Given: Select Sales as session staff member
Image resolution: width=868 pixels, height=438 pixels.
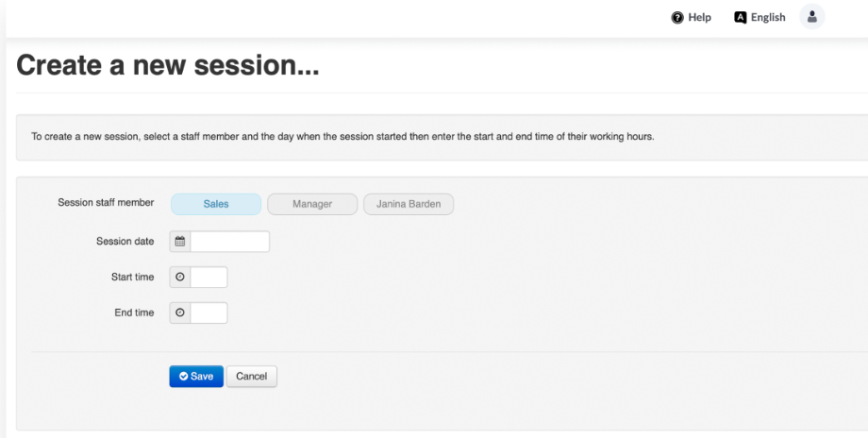Looking at the screenshot, I should click(215, 204).
